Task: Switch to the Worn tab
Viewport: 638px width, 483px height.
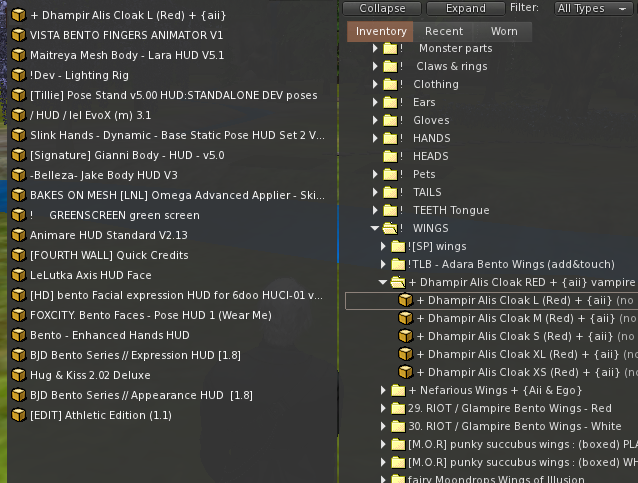Action: pyautogui.click(x=504, y=31)
